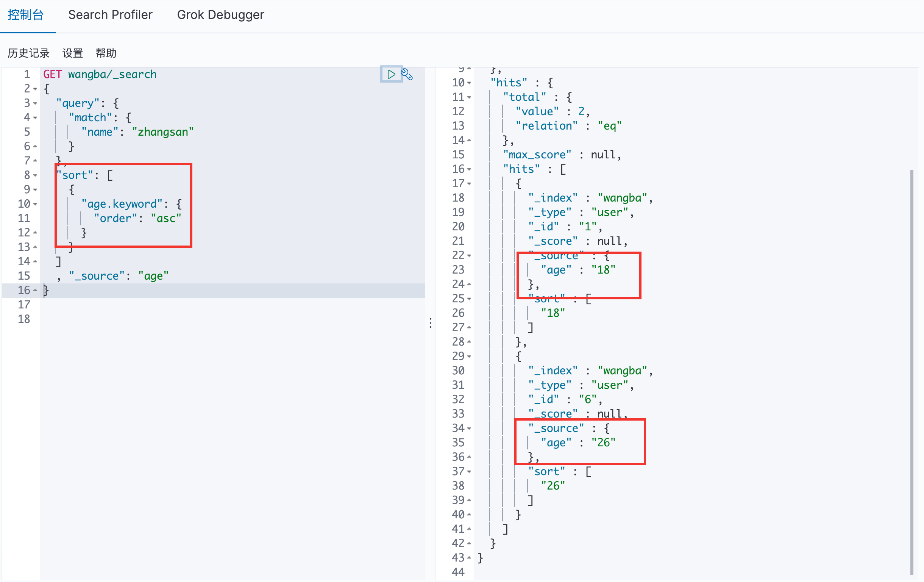Open 历史记录 history
The width and height of the screenshot is (924, 582).
click(29, 53)
